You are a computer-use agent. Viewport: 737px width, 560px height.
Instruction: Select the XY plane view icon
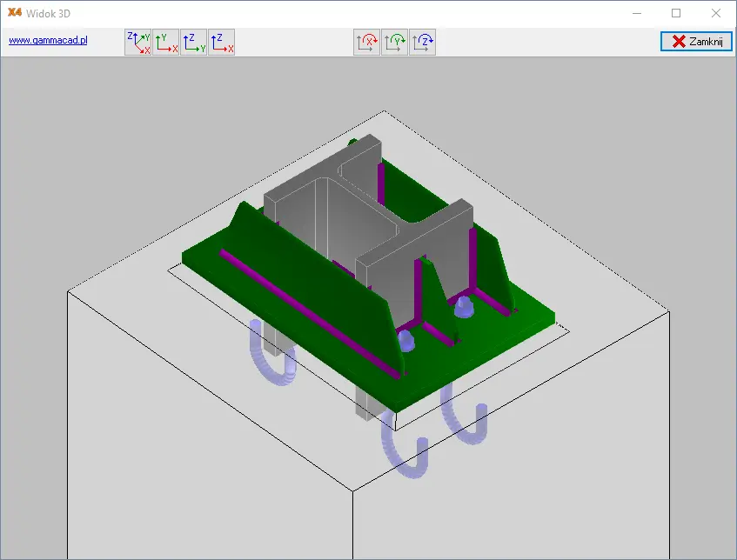coord(166,42)
